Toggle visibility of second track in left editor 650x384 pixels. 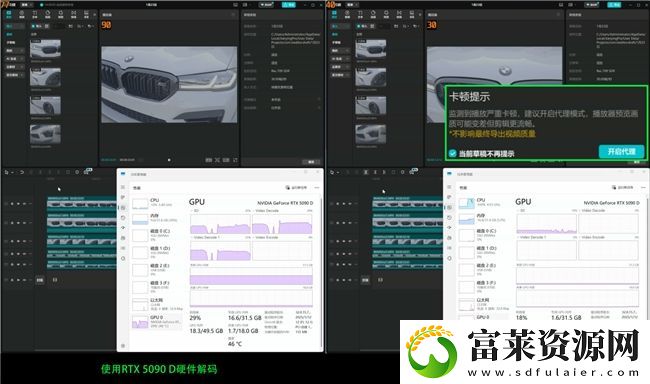point(18,223)
